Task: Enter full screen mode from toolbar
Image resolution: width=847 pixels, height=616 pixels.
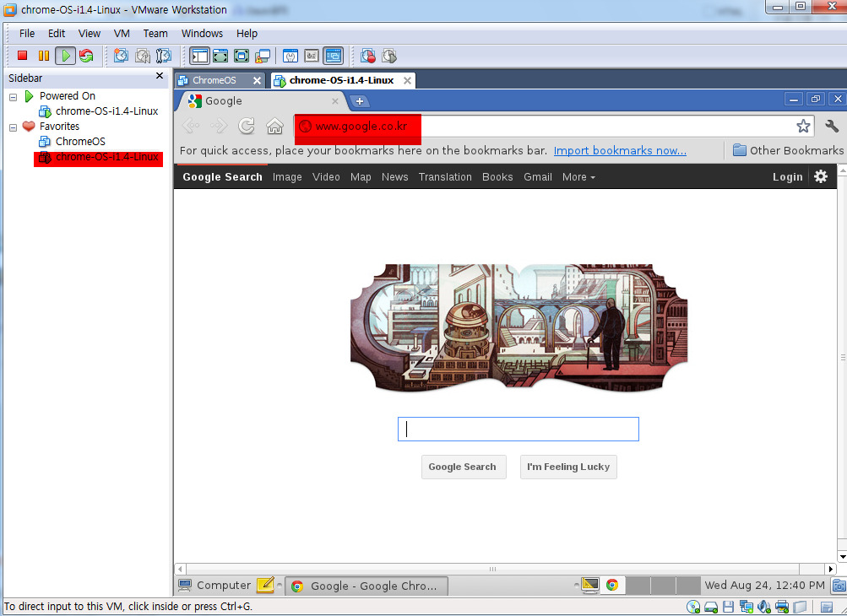Action: click(220, 56)
